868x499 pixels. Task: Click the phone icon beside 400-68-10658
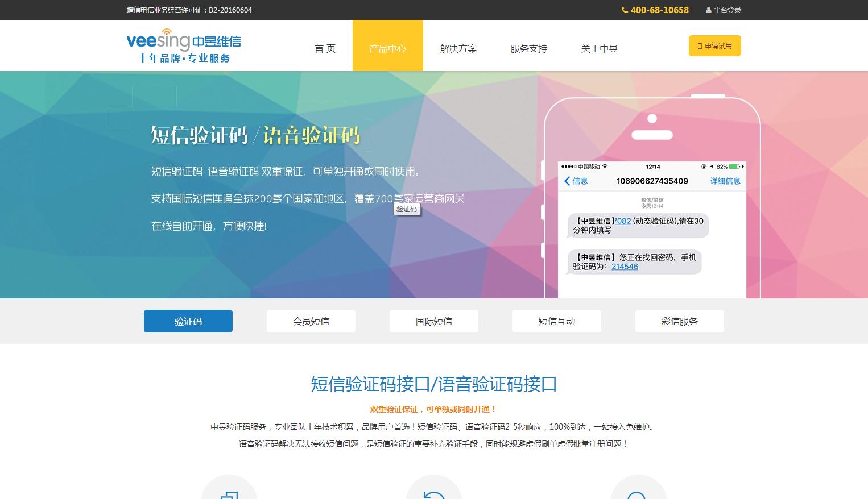[625, 10]
